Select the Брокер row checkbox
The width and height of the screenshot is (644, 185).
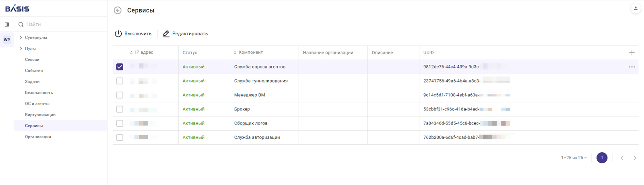coord(120,109)
